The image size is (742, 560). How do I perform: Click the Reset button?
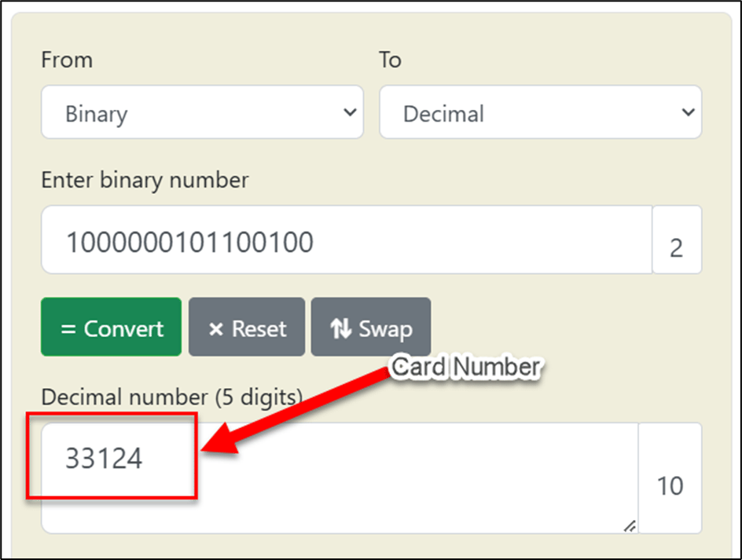click(x=247, y=327)
